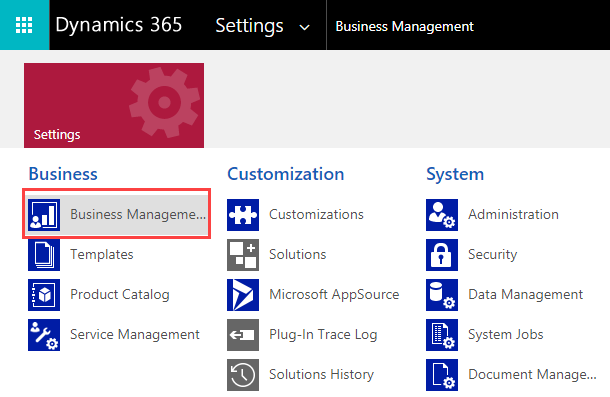The height and width of the screenshot is (397, 610).
Task: Click the Business section heading
Action: (x=63, y=174)
